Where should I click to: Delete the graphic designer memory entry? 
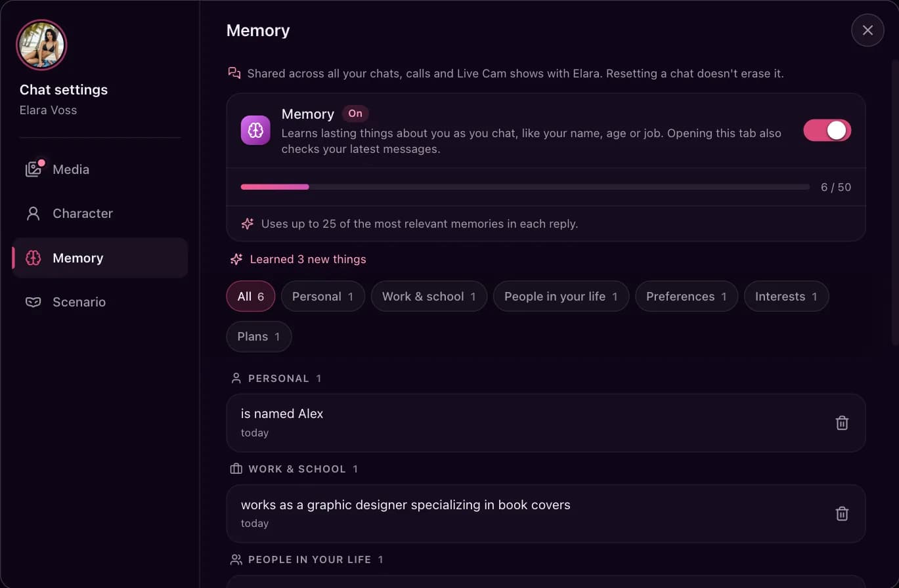tap(842, 514)
